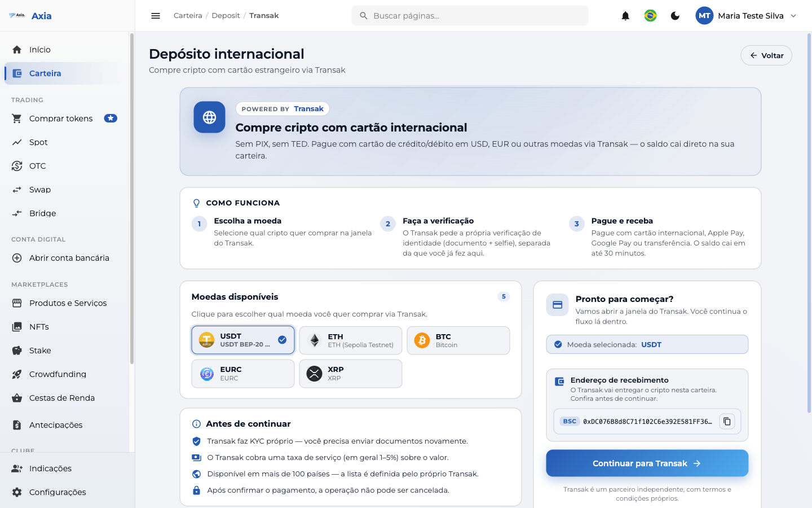Click the Cestas de Renda basket icon
This screenshot has width=812, height=508.
coord(17,398)
